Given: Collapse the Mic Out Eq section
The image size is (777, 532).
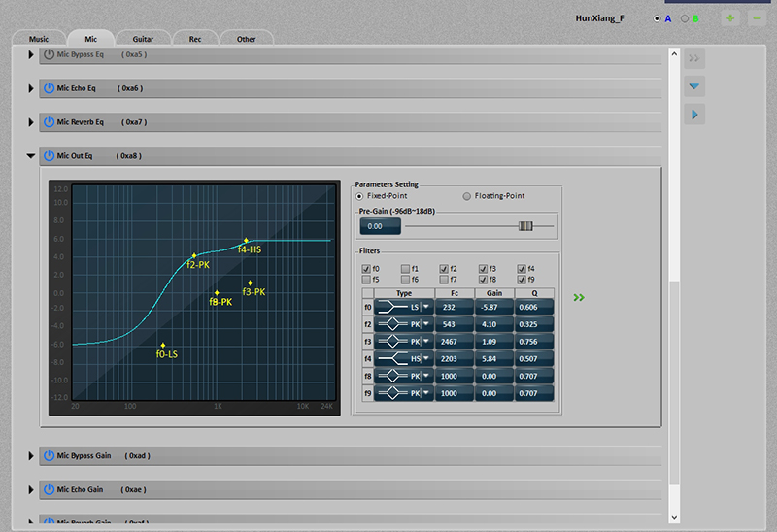Looking at the screenshot, I should point(31,156).
